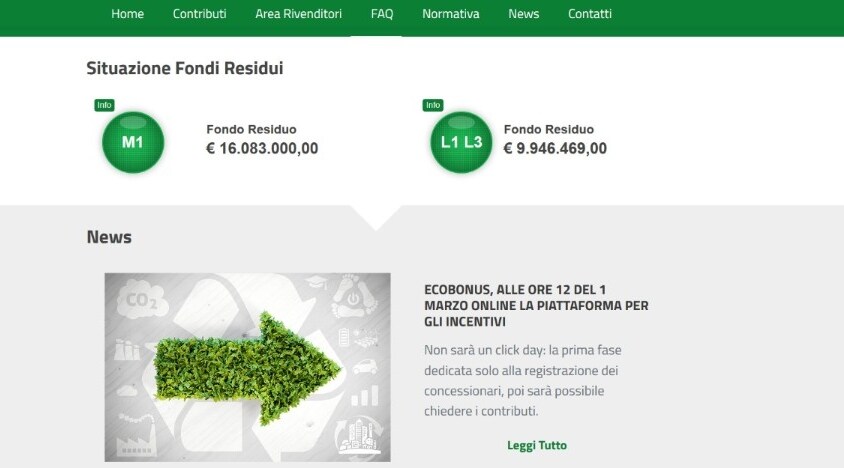Click the green L1 L3 fund circle icon
844x468 pixels.
click(x=461, y=142)
